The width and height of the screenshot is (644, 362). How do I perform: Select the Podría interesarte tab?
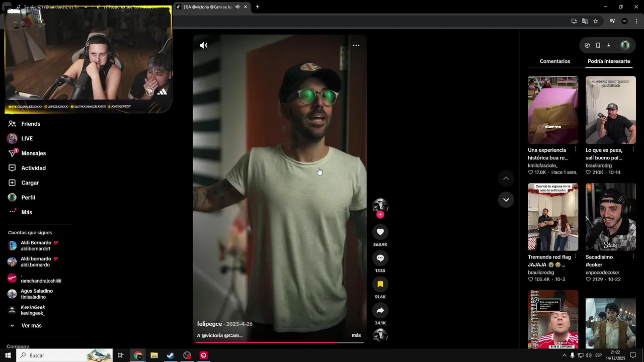(609, 61)
